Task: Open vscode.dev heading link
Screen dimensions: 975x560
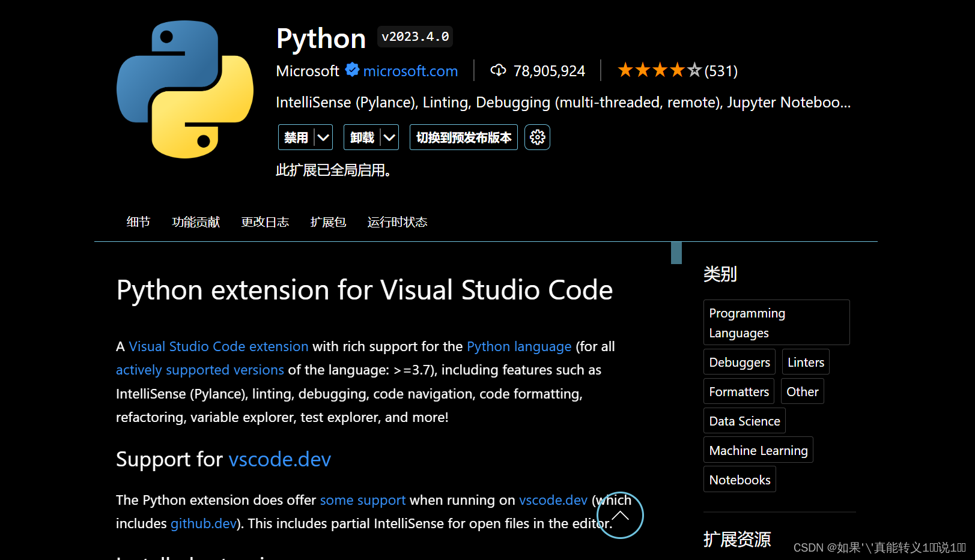Action: pos(280,459)
